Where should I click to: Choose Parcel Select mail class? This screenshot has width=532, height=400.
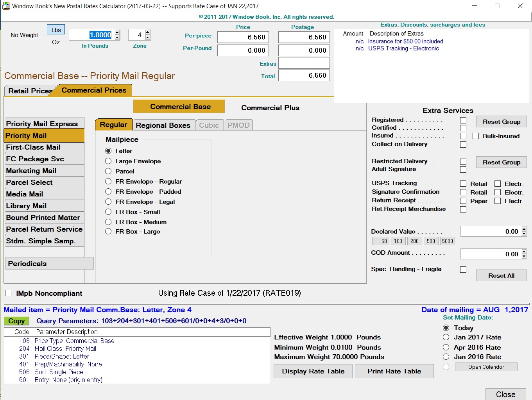click(x=44, y=182)
